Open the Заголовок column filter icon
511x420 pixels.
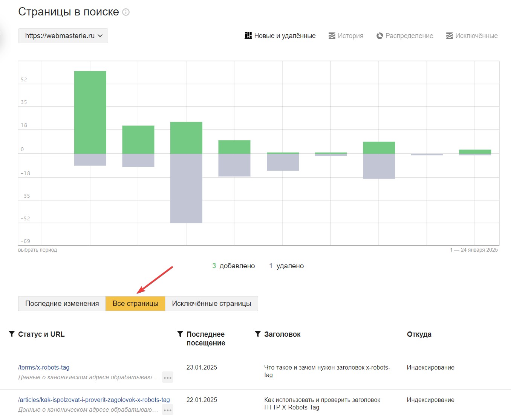(258, 334)
